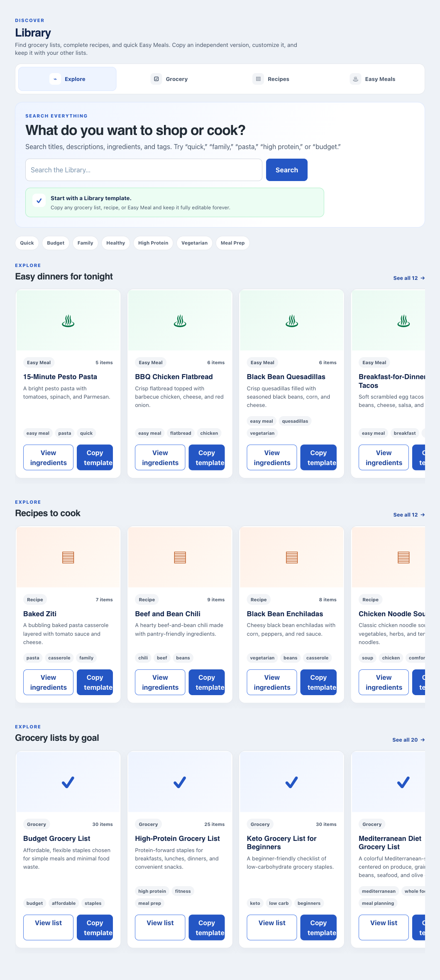This screenshot has width=440, height=980.
Task: Click Baked Ziti recipe icon
Action: (68, 557)
